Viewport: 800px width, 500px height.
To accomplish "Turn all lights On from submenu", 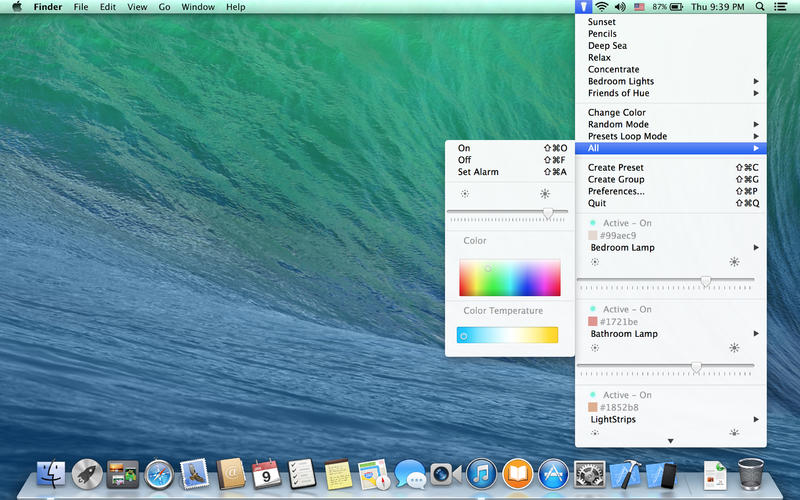I will (464, 148).
